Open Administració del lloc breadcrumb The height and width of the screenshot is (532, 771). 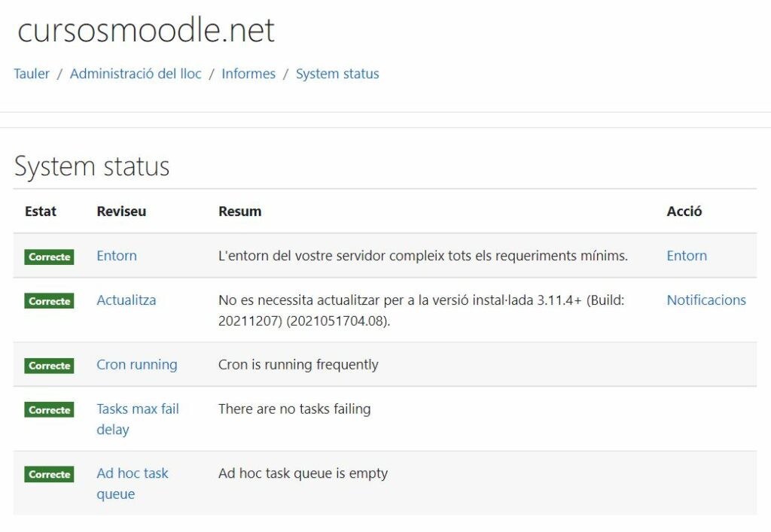point(135,73)
